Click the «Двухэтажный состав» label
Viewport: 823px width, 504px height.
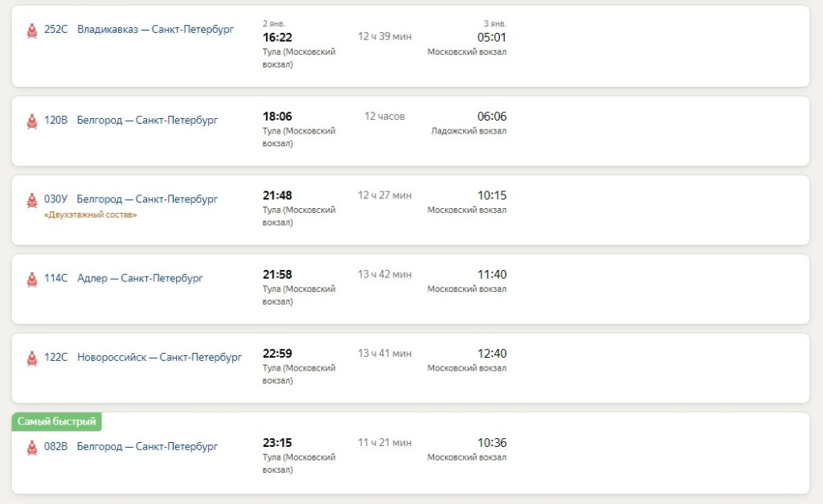pyautogui.click(x=90, y=215)
